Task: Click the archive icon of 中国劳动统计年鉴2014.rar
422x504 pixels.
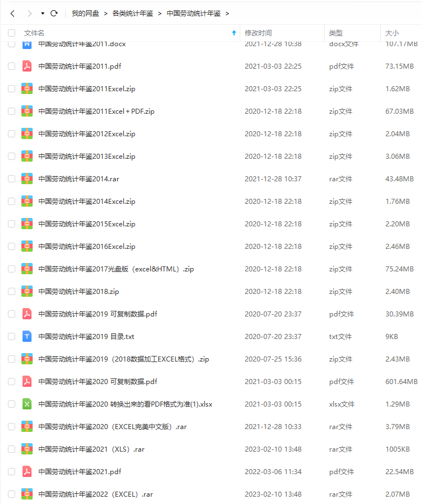Action: pos(27,179)
